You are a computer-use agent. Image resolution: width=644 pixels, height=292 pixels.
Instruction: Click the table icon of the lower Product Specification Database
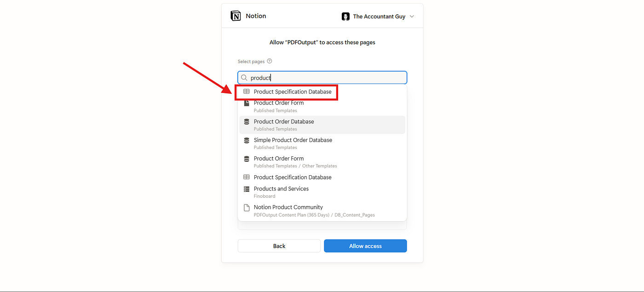point(247,177)
